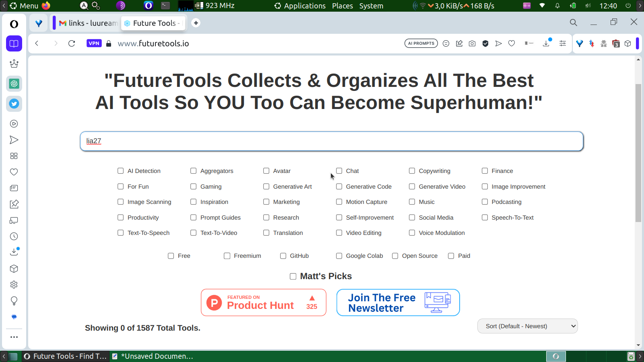Check the Free pricing checkbox
Image resolution: width=644 pixels, height=362 pixels.
click(171, 256)
